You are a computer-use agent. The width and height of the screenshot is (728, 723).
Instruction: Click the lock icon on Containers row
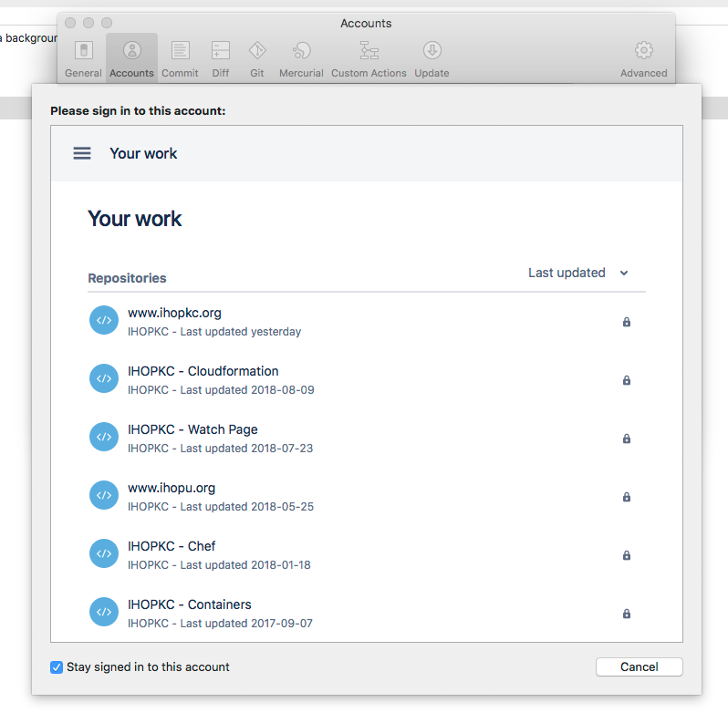(x=627, y=614)
